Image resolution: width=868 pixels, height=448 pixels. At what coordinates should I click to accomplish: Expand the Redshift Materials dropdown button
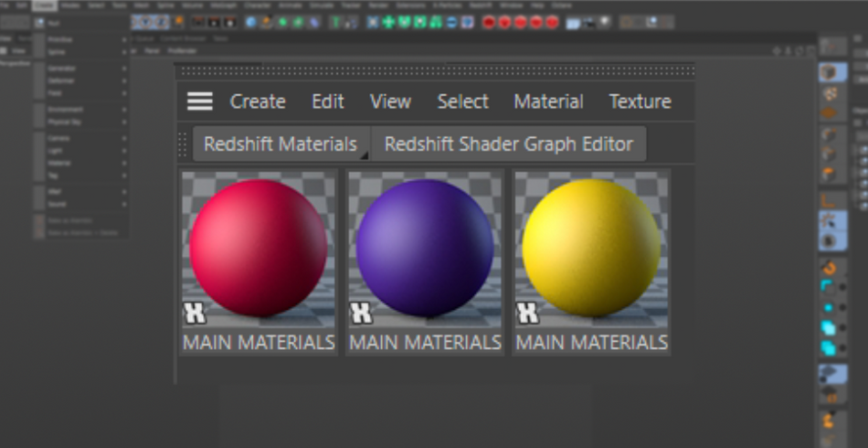281,144
